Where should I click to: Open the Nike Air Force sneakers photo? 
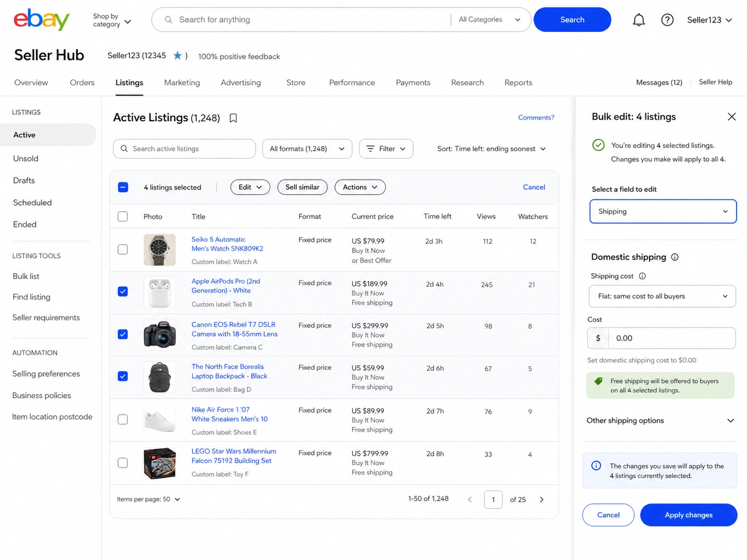click(x=159, y=420)
